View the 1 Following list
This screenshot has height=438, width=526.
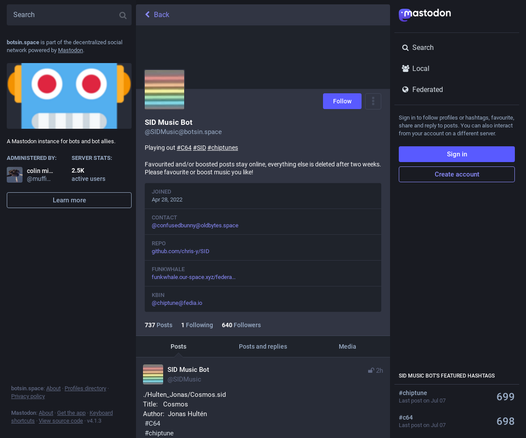[x=197, y=325]
